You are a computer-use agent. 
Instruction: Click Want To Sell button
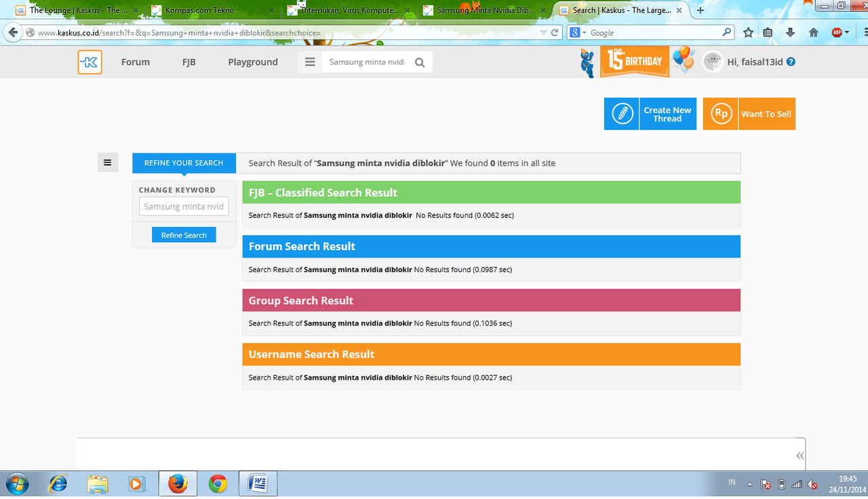coord(749,114)
